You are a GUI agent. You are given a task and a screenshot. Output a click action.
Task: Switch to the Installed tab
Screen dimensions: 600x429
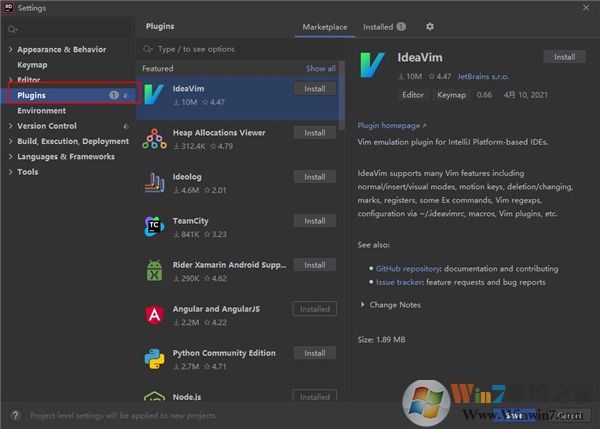(383, 27)
